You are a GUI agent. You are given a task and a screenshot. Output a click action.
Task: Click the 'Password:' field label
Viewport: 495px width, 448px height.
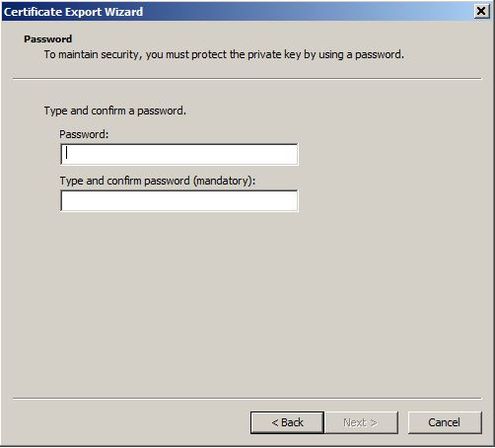[84, 134]
